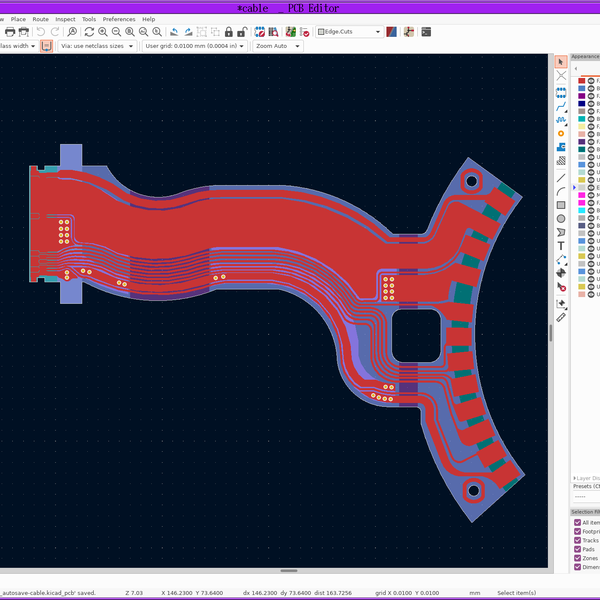This screenshot has width=600, height=600.
Task: Open the User grid size dropdown
Action: pos(193,46)
